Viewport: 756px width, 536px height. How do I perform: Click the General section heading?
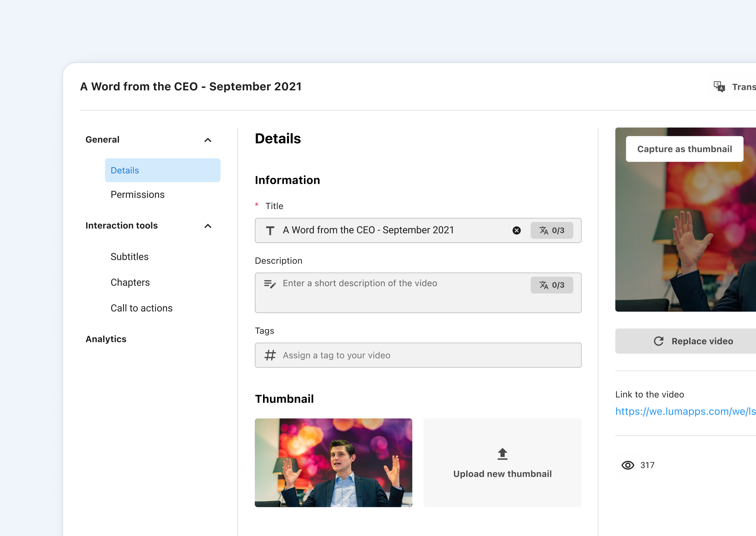click(103, 140)
